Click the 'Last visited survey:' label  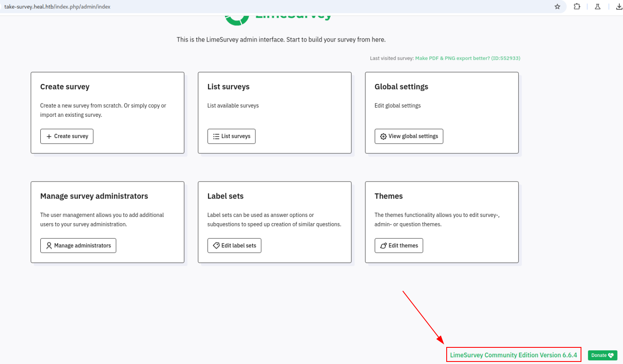point(392,58)
